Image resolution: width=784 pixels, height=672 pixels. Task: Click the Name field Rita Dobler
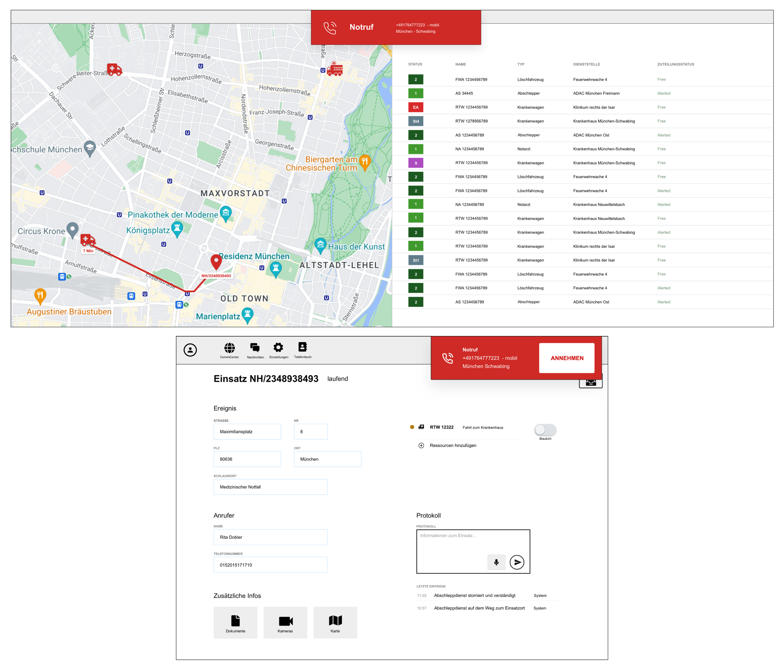pyautogui.click(x=270, y=537)
